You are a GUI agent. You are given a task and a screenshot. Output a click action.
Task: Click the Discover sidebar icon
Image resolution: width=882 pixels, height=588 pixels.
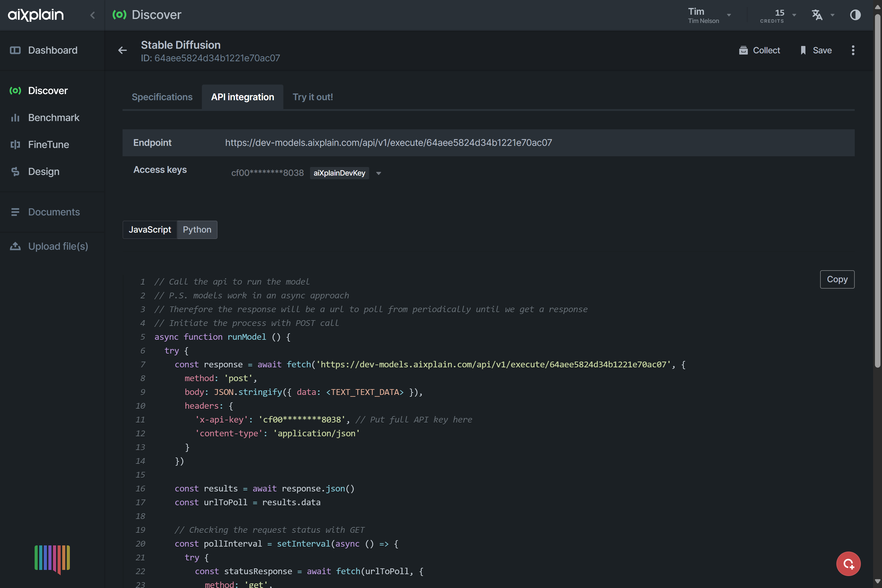click(x=15, y=91)
